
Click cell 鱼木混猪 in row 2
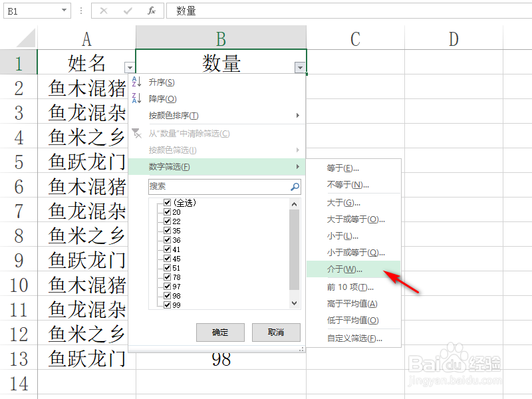(x=83, y=88)
